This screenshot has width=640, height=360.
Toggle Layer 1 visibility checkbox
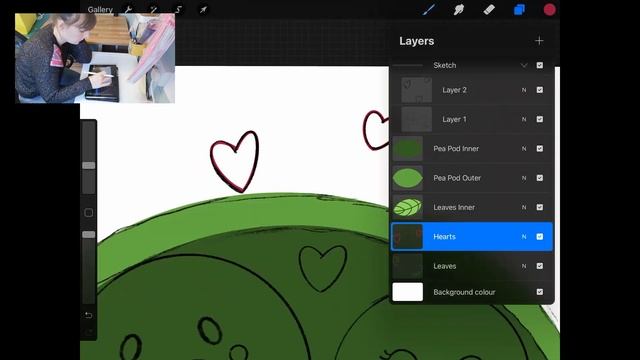pyautogui.click(x=540, y=119)
